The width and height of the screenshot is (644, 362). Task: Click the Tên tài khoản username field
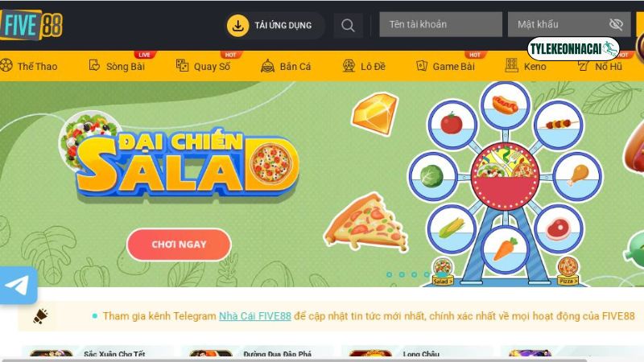pos(440,24)
